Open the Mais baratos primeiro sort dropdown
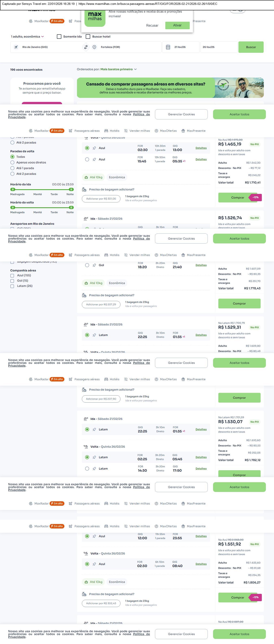The height and width of the screenshot is (644, 274). point(118,69)
